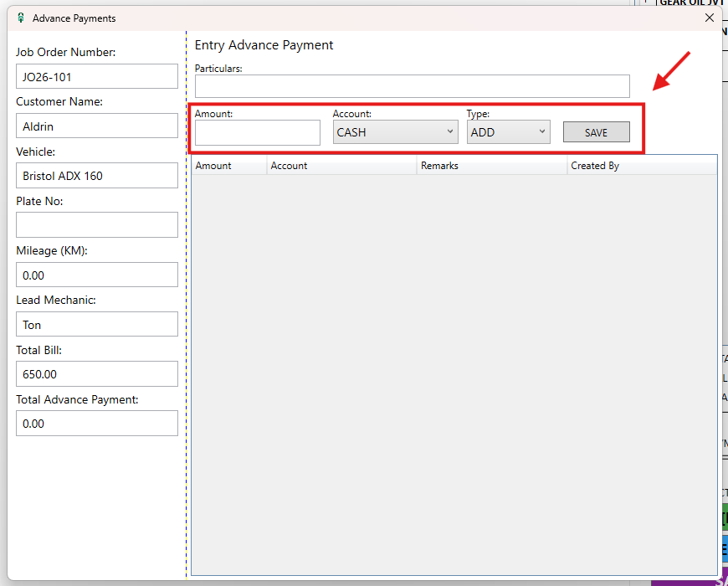This screenshot has height=586, width=728.
Task: Click the Total Bill field showing 650.00
Action: coord(97,374)
